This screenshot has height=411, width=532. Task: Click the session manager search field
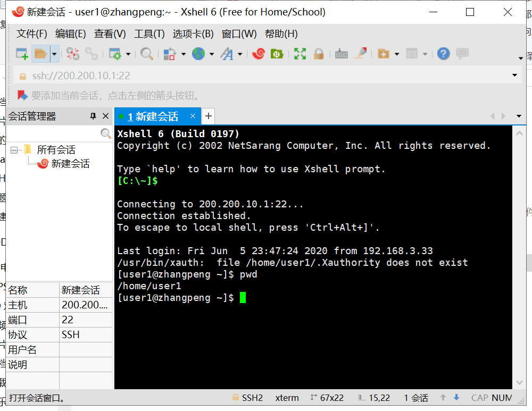(x=53, y=133)
